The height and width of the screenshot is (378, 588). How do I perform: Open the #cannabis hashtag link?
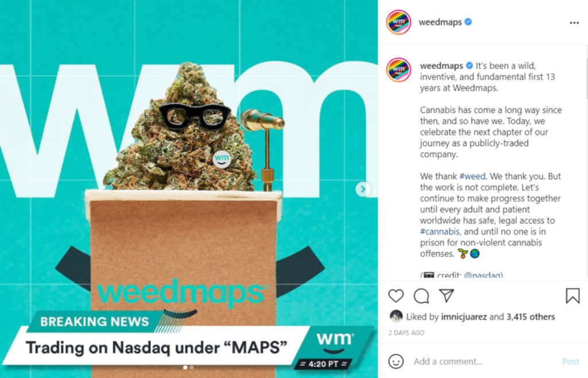click(439, 232)
